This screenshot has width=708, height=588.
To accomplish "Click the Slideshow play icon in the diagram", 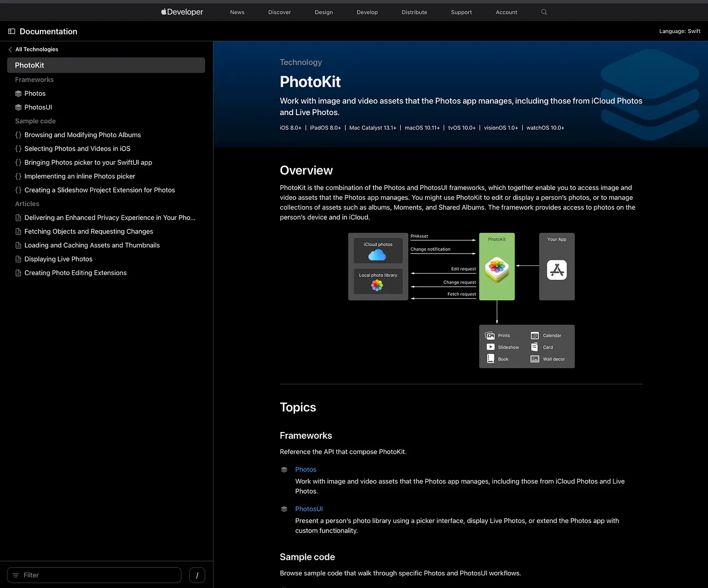I will [491, 347].
